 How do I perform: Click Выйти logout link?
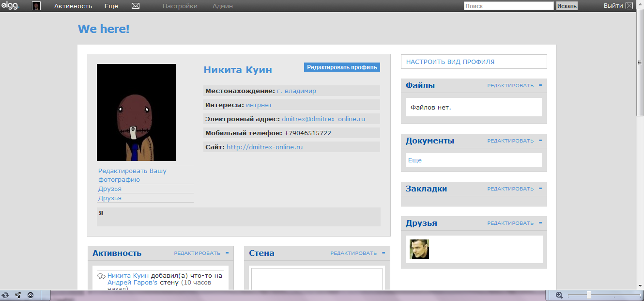(613, 6)
